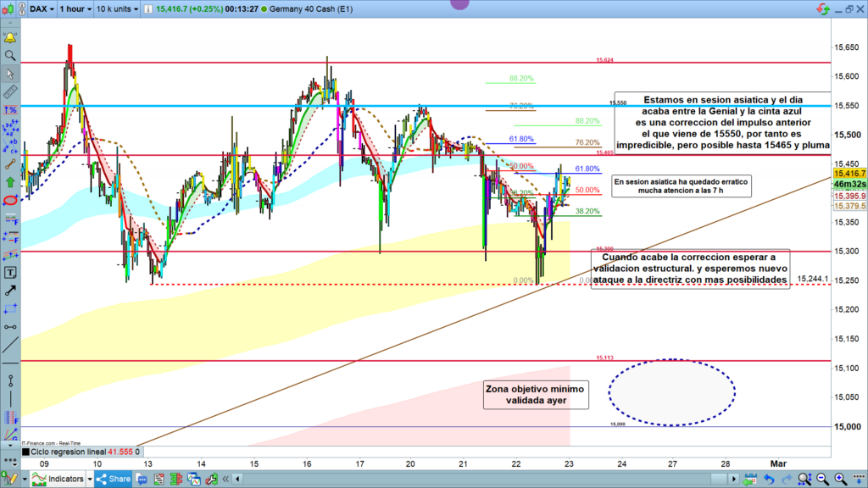Select the ruler measurement tool
Viewport: 868px width, 488px height.
[10, 91]
